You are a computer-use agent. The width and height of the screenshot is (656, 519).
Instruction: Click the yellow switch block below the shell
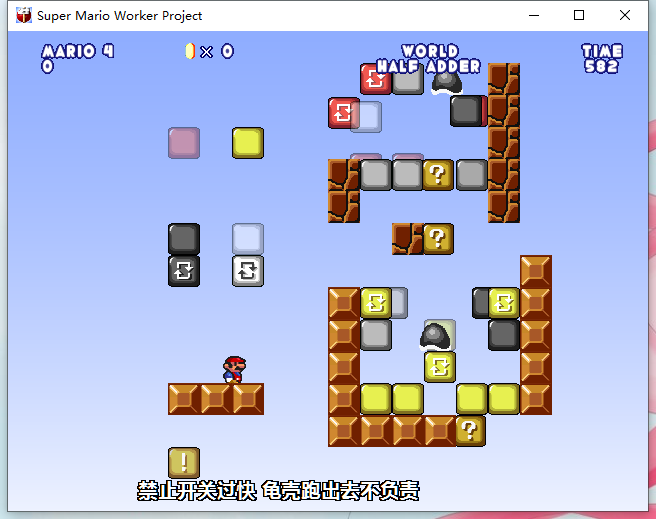[x=440, y=367]
